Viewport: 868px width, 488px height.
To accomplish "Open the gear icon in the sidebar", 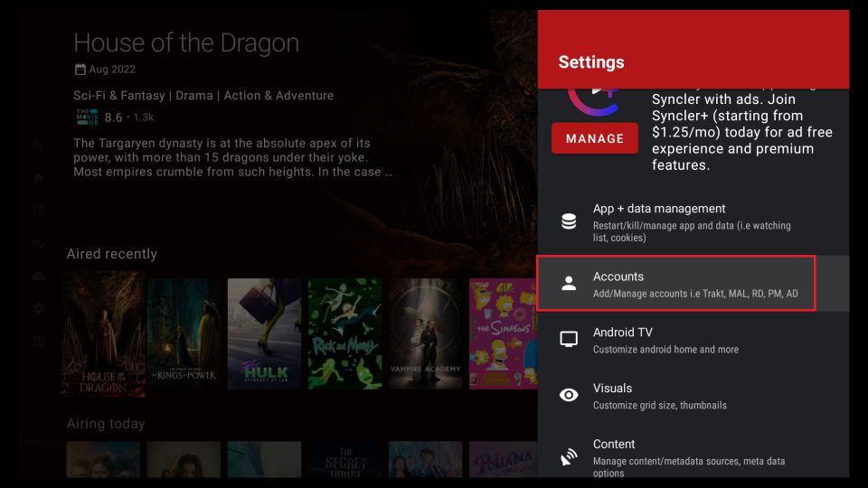I will [x=38, y=309].
